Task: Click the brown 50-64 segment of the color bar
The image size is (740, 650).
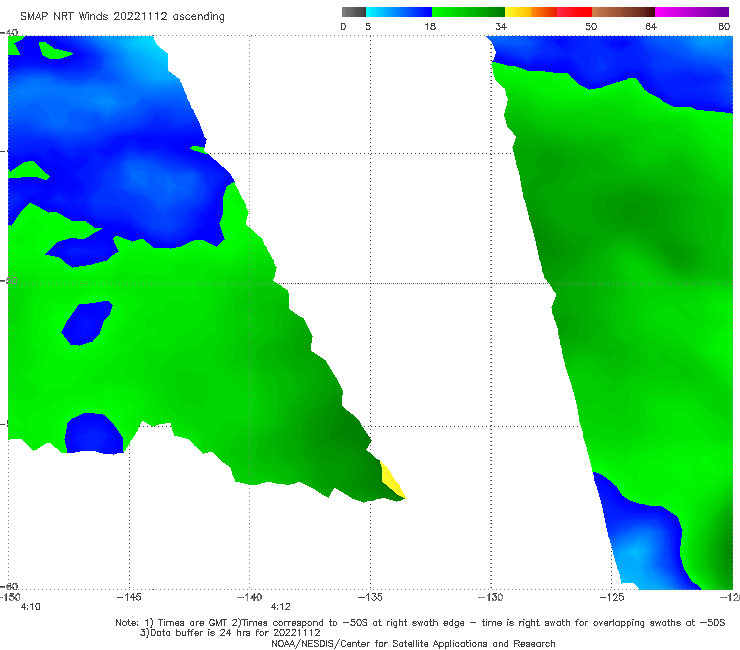Action: pyautogui.click(x=623, y=12)
